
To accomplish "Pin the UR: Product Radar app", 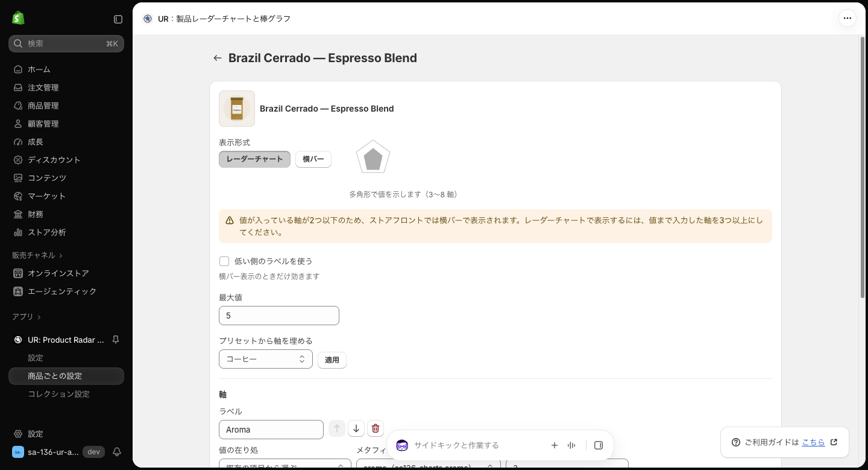I will (116, 340).
